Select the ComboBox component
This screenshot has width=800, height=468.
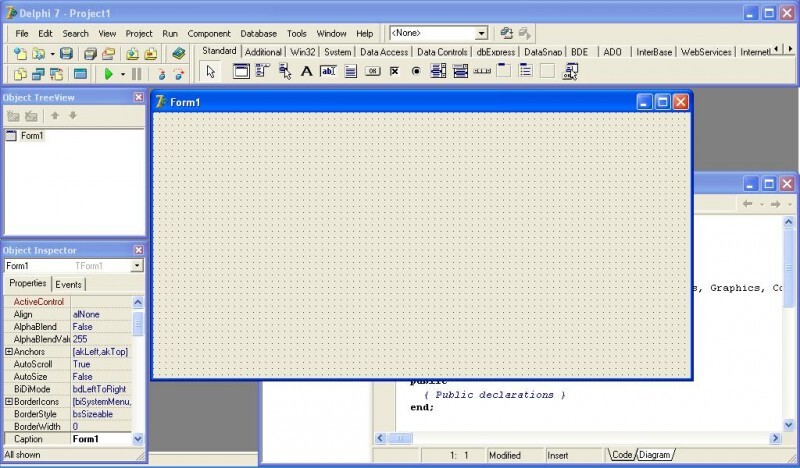[x=460, y=71]
